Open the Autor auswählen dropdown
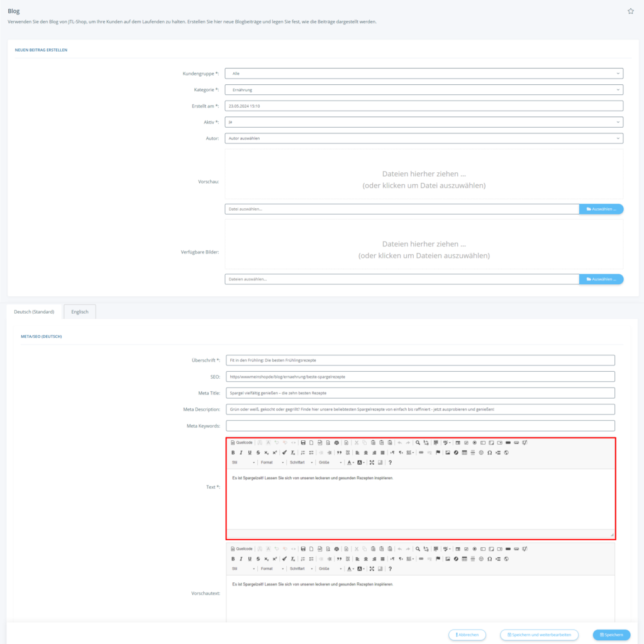Viewport: 644px width, 644px height. pyautogui.click(x=424, y=138)
